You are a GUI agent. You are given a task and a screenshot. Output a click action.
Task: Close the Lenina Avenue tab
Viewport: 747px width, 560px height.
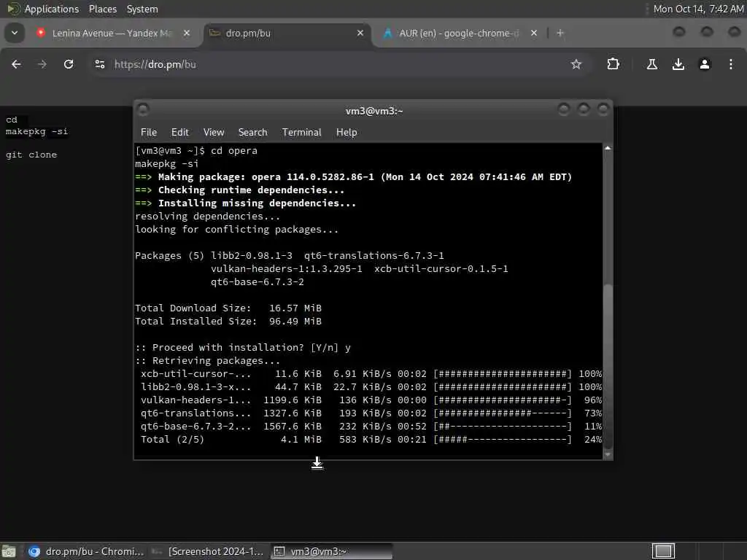[187, 33]
